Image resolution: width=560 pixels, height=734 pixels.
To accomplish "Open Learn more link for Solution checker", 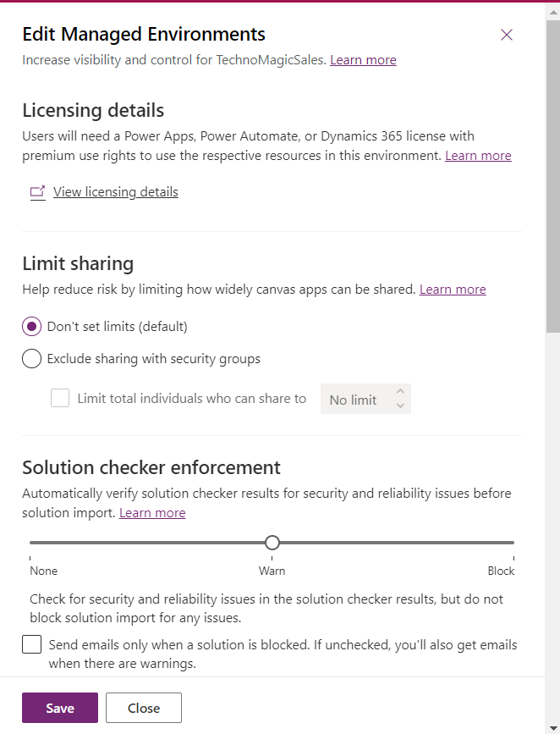I will click(152, 513).
